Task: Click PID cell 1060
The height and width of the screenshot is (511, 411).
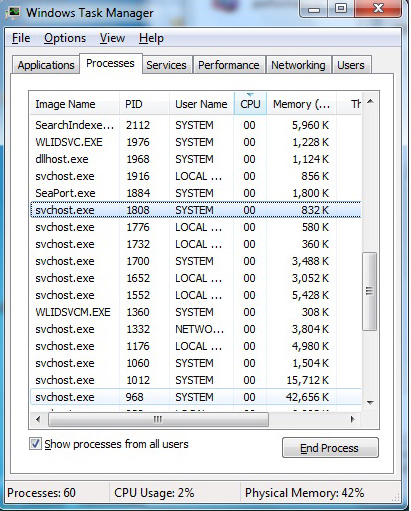Action: pos(138,363)
